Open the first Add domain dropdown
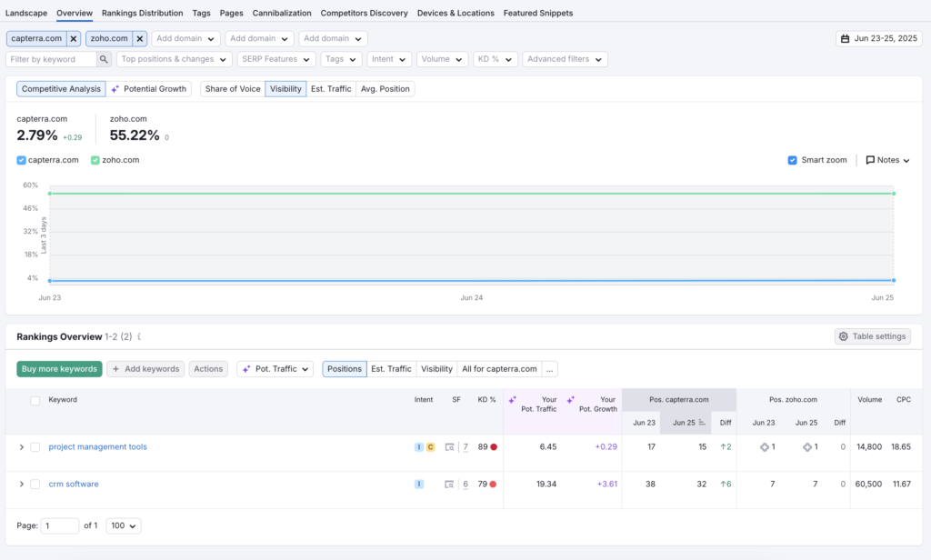 (185, 38)
